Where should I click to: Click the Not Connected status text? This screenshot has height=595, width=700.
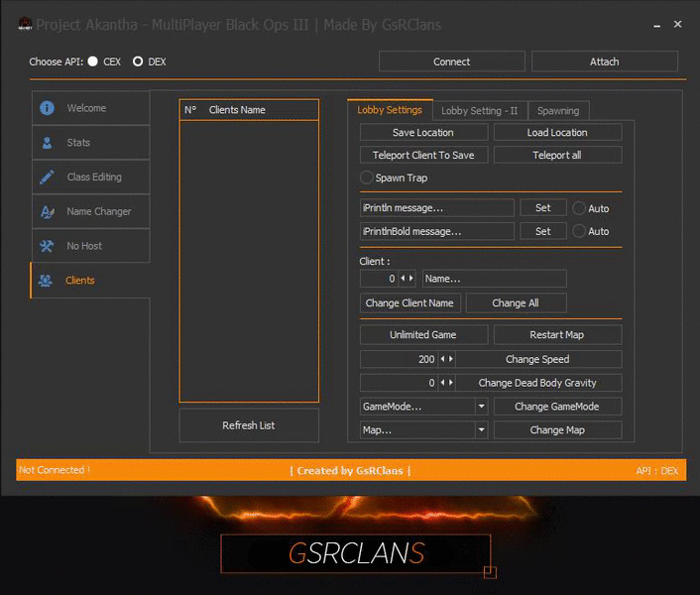click(54, 470)
